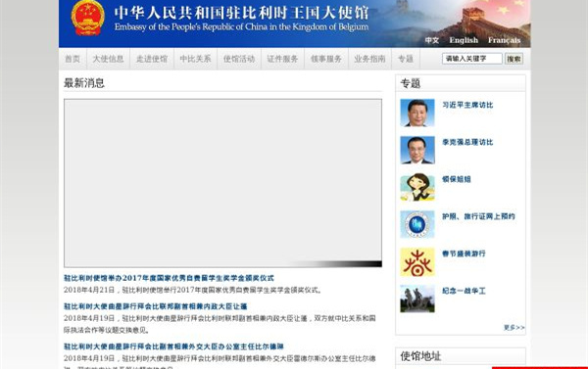Open the 李克强总理访比 topic link
Screen dimensions: 588x369
[x=467, y=142]
